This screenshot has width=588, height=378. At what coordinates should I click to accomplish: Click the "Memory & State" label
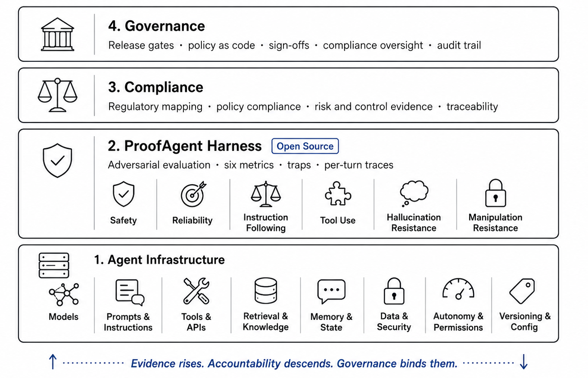point(331,322)
